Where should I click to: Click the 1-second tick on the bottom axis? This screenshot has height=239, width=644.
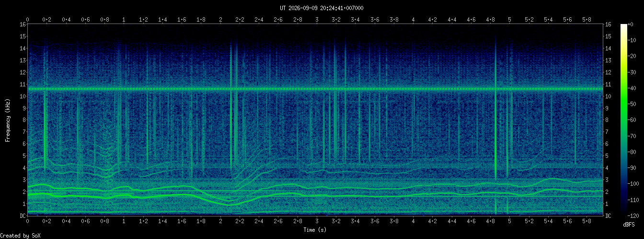(x=124, y=221)
